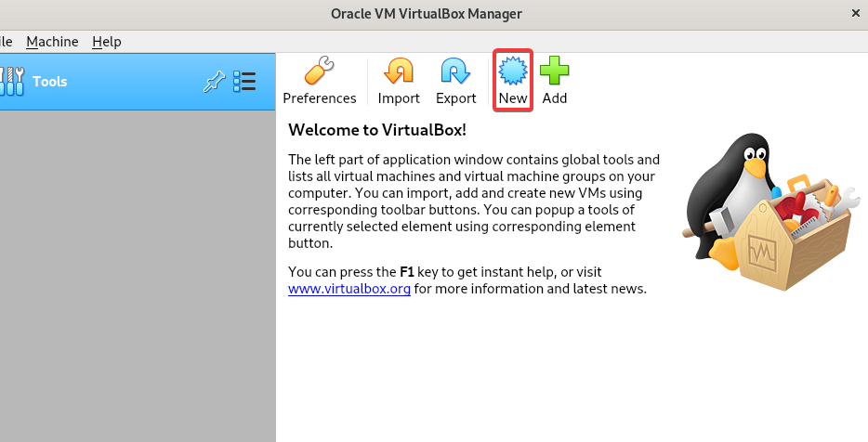Screen dimensions: 868x442
Task: Open the File menu
Action: [6, 42]
